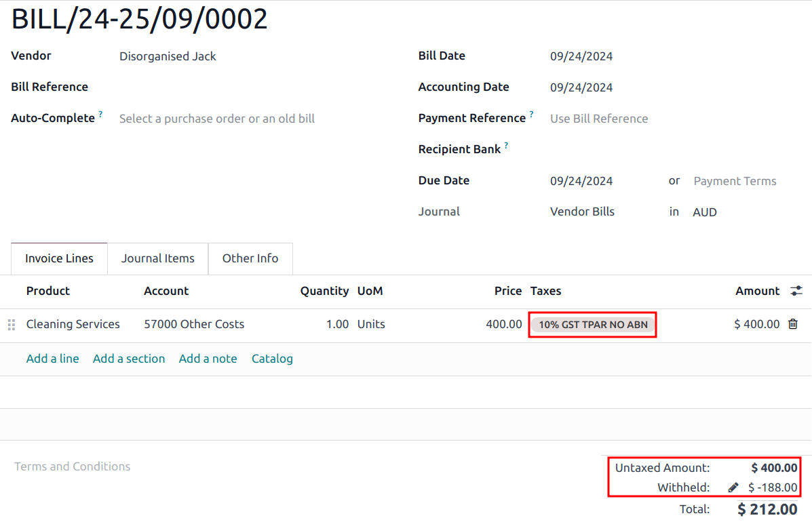This screenshot has height=522, width=812.
Task: Click Add a line link
Action: [x=52, y=359]
